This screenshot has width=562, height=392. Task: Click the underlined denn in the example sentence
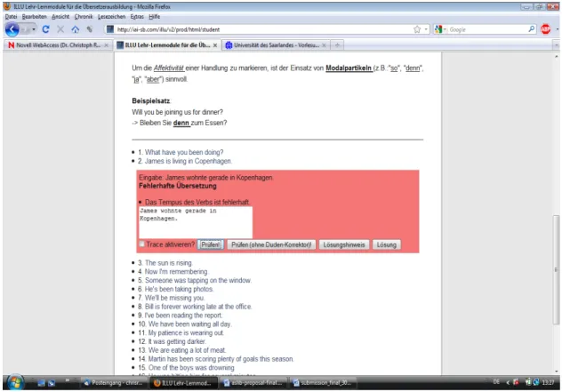click(181, 123)
